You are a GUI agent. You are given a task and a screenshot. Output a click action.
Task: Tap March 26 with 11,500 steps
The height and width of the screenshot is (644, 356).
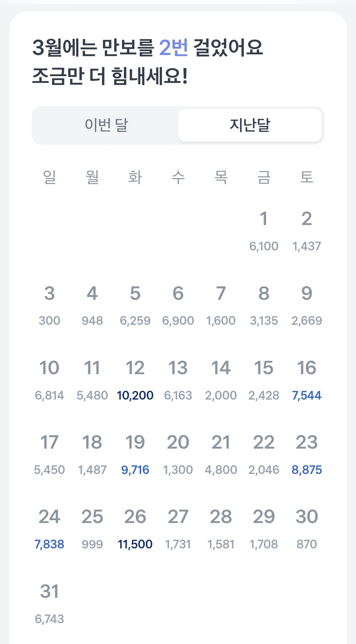click(135, 529)
